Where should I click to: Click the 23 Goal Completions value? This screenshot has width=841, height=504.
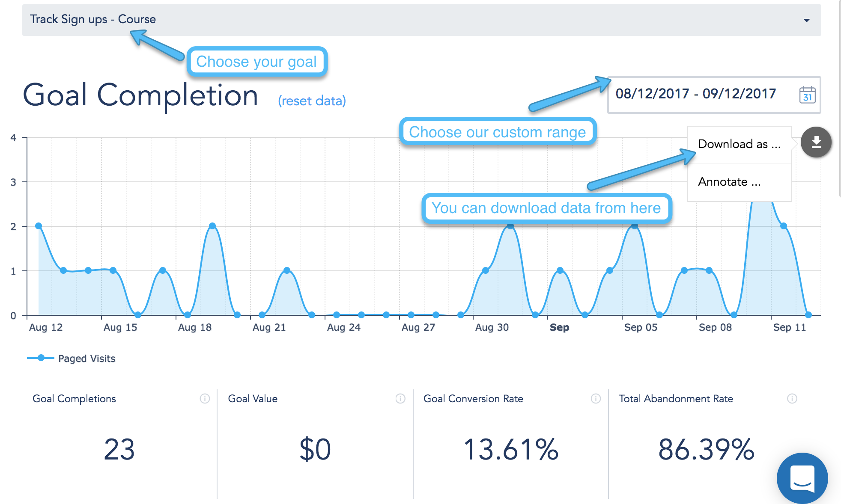tap(119, 450)
